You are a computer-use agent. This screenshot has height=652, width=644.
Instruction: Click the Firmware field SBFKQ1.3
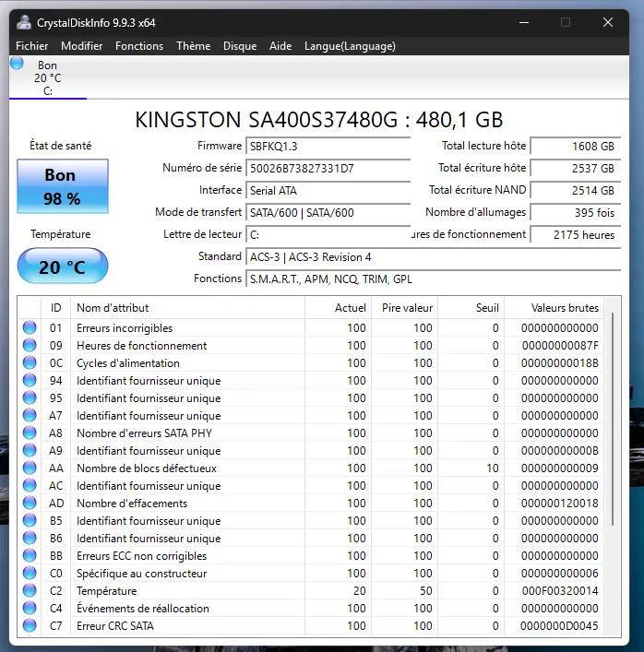click(x=328, y=147)
